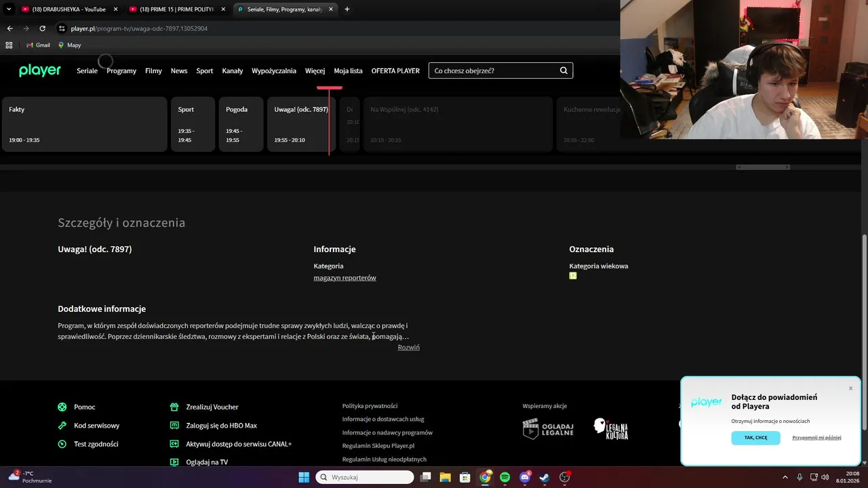Image resolution: width=868 pixels, height=488 pixels.
Task: Expand the tab search dropdown arrow
Action: [x=9, y=9]
